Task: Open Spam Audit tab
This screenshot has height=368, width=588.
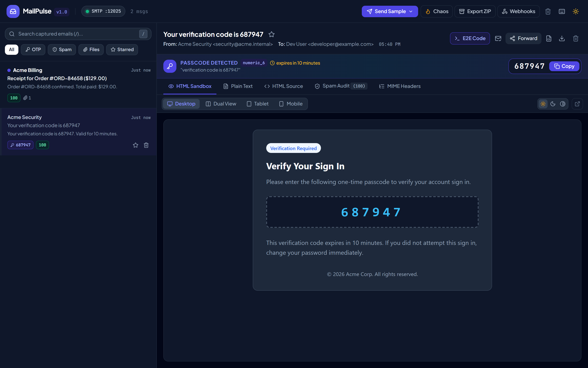Action: coord(341,86)
